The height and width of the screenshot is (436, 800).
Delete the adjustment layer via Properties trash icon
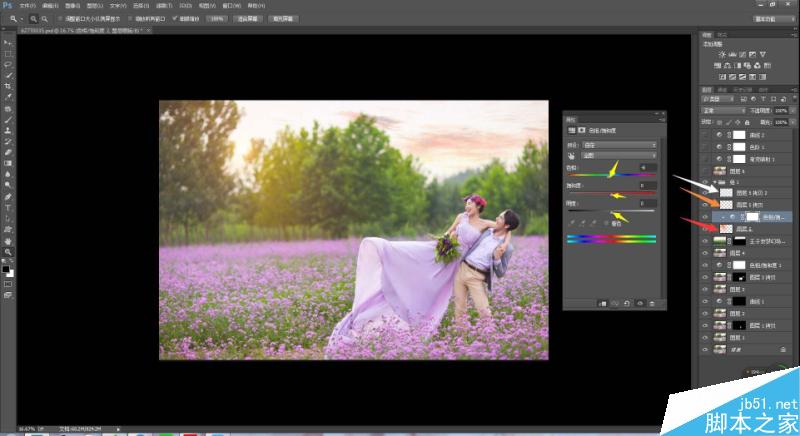(x=652, y=303)
